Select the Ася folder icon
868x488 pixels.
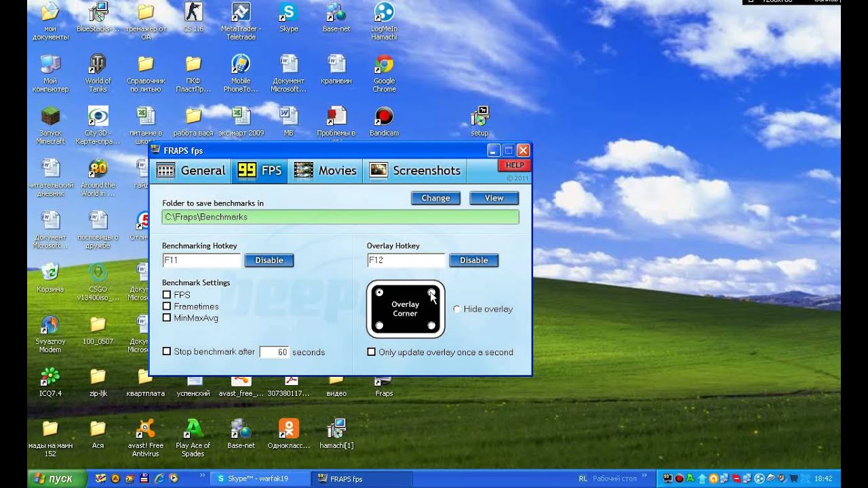tap(98, 434)
